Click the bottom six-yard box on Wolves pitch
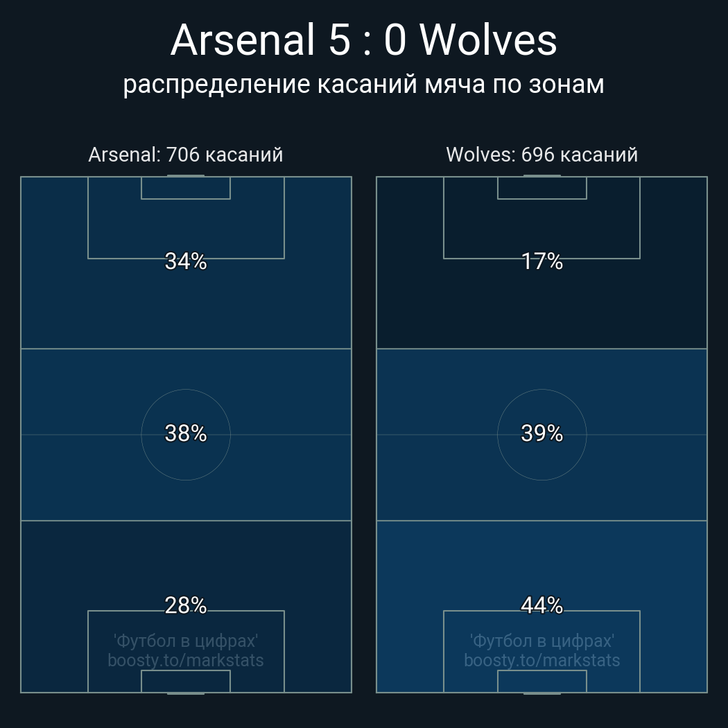 point(541,681)
